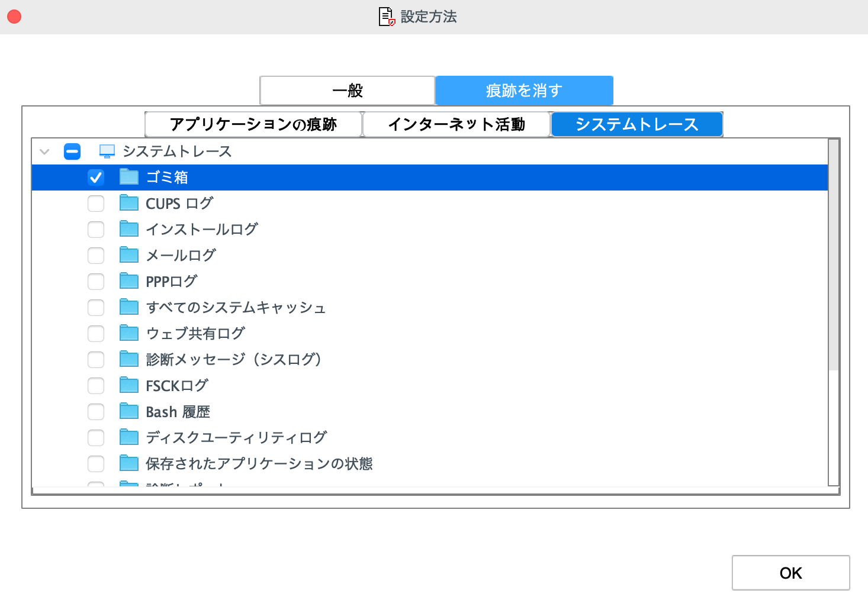Click the 保存されたアプリケーションの状態 folder icon
This screenshot has height=613, width=868.
(129, 463)
